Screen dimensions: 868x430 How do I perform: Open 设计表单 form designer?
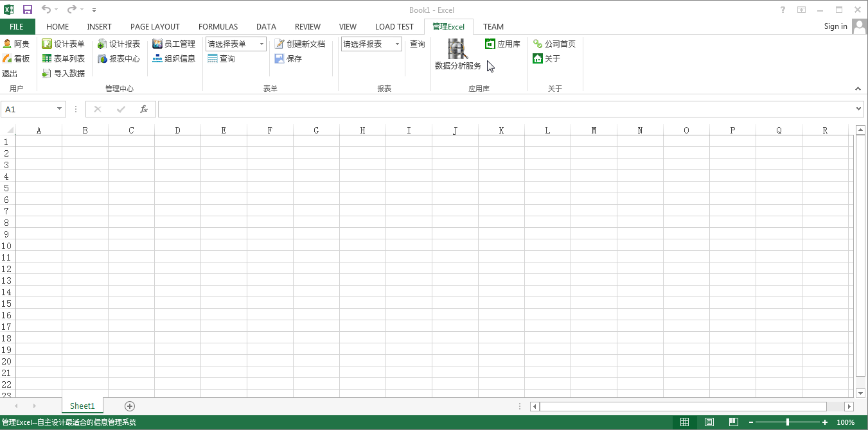pyautogui.click(x=63, y=44)
